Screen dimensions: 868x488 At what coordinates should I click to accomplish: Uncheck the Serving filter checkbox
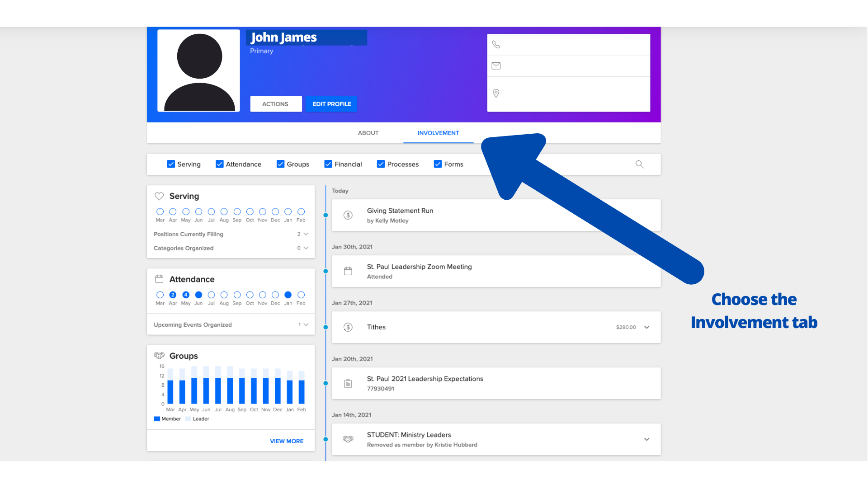point(171,164)
